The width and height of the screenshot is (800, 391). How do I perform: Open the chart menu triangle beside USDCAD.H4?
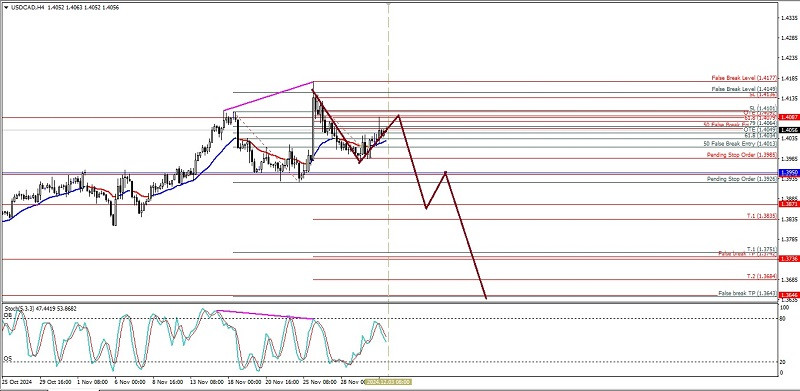(6, 8)
